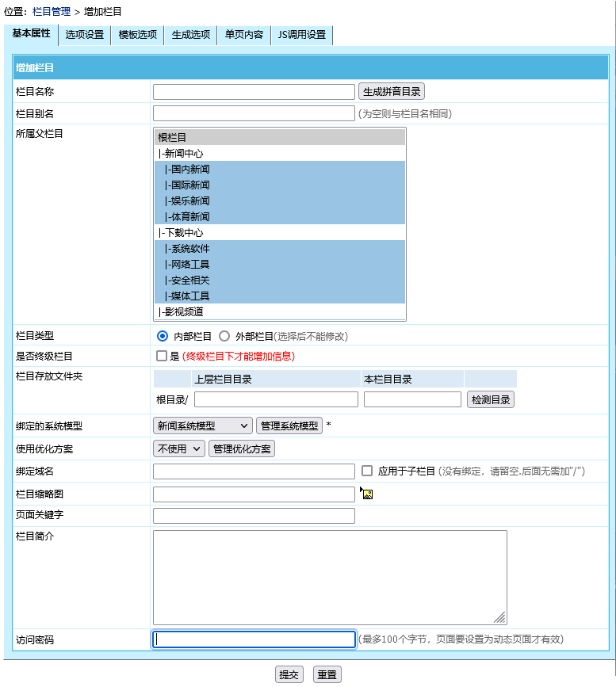The width and height of the screenshot is (616, 687).
Task: Enable 应用于子栏目 checkbox
Action: click(367, 471)
